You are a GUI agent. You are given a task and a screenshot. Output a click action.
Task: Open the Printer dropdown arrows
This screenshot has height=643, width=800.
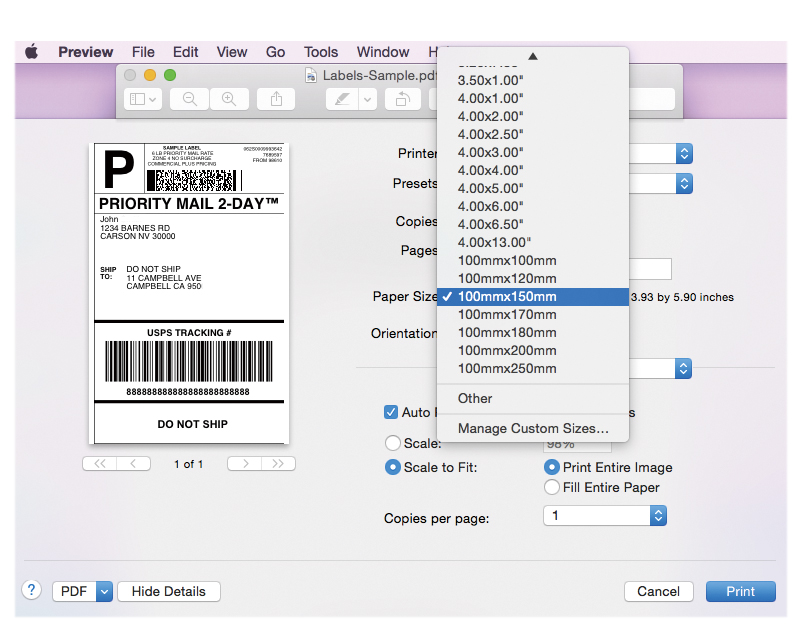point(684,154)
